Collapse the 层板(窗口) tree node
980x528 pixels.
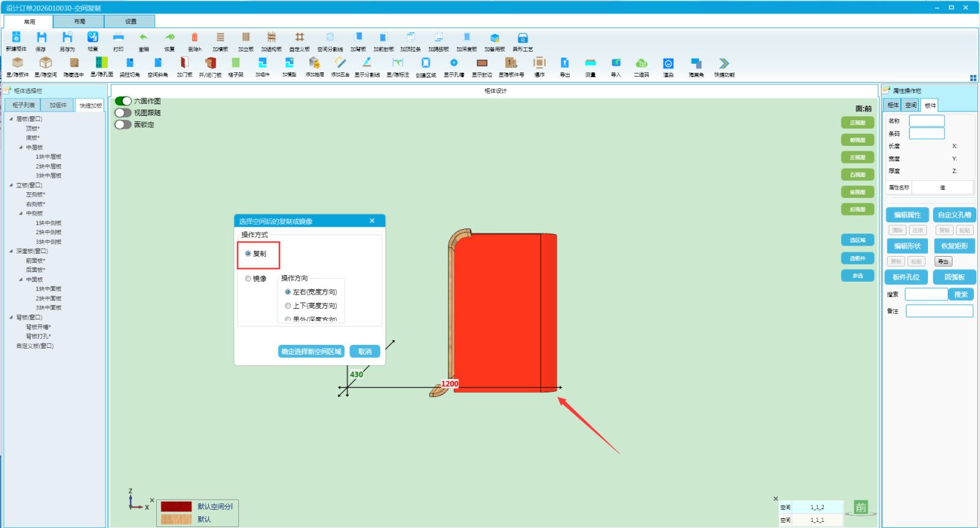click(11, 119)
